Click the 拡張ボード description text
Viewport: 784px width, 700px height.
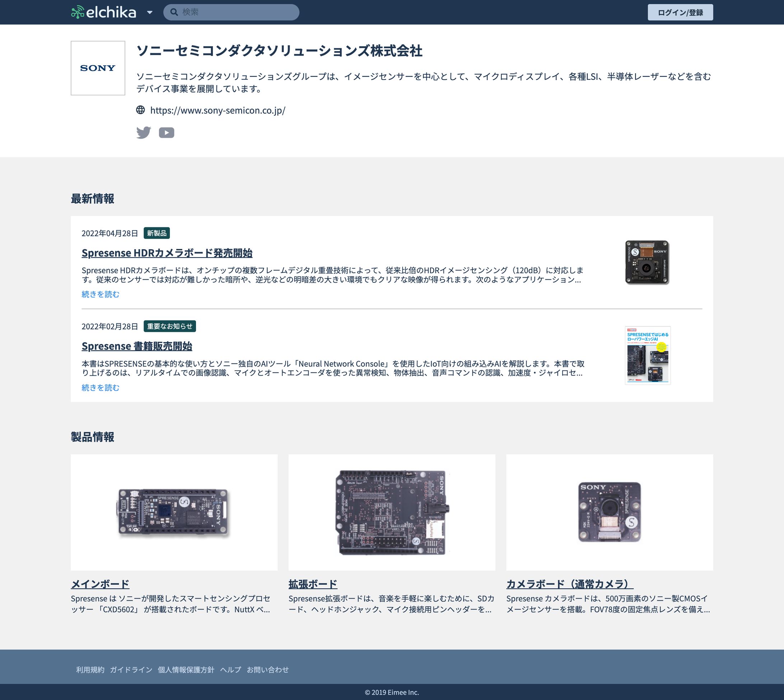tap(391, 604)
